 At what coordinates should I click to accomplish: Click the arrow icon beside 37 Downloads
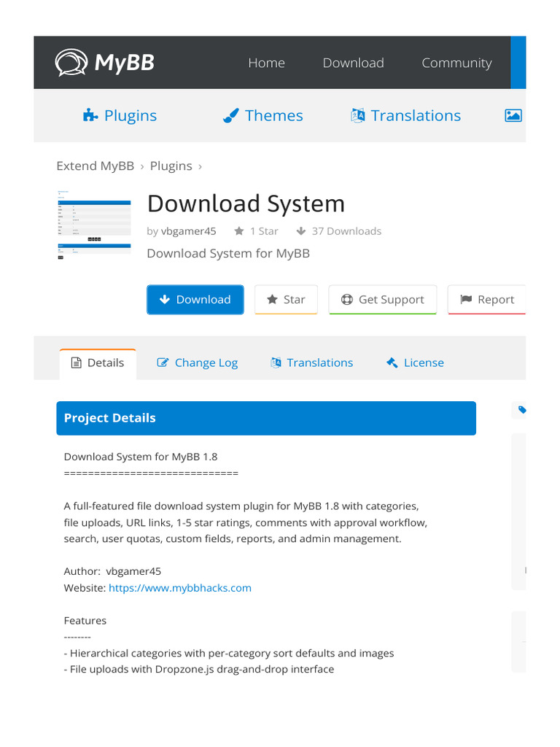(301, 231)
